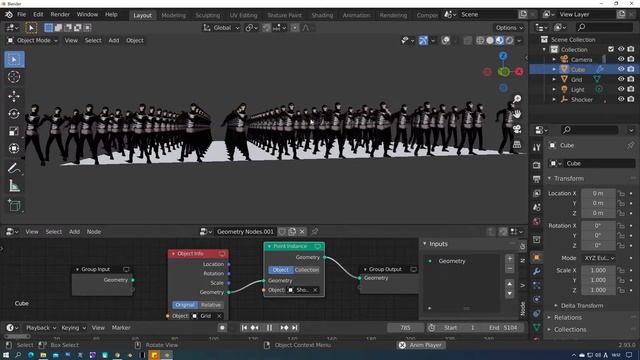
Task: Switch Point Instance to Collection
Action: pos(307,270)
